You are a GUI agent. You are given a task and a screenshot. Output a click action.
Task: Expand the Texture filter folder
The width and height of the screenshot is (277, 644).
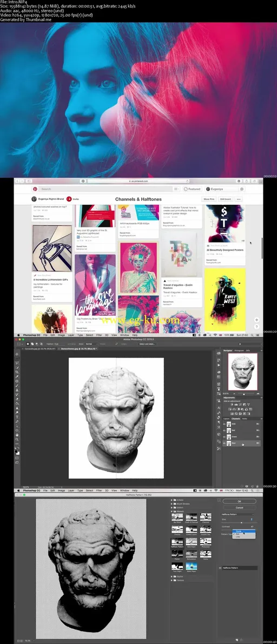[172, 581]
